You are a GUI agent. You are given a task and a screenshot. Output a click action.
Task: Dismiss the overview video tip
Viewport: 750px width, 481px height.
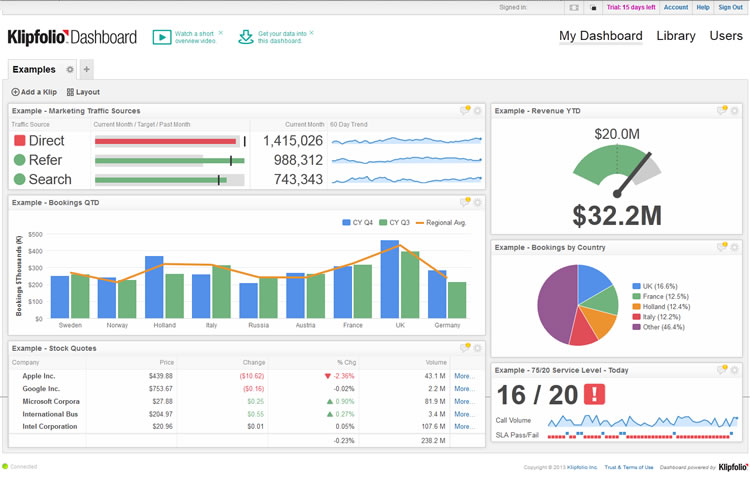point(221,32)
